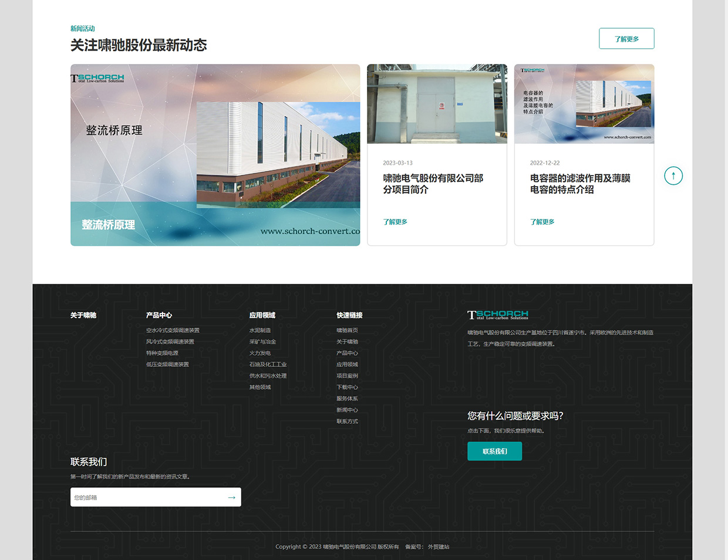Screen dimensions: 728x560
Task: Click 了解更多 under the 2023-03-13 article
Action: [x=395, y=222]
